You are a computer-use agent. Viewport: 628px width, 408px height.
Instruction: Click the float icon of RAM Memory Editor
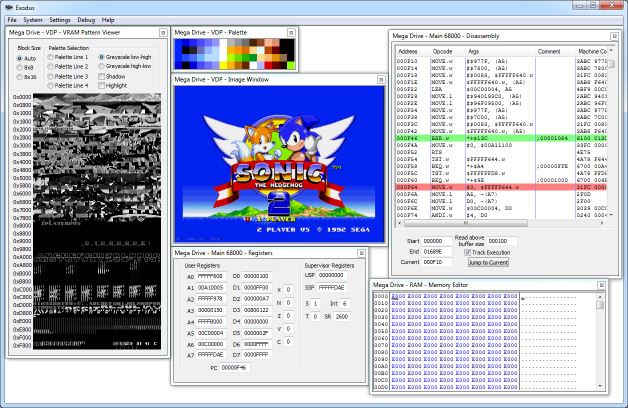tap(601, 285)
